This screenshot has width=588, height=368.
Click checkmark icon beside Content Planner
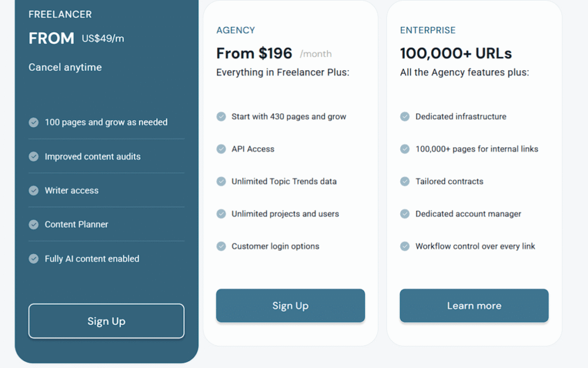[34, 225]
